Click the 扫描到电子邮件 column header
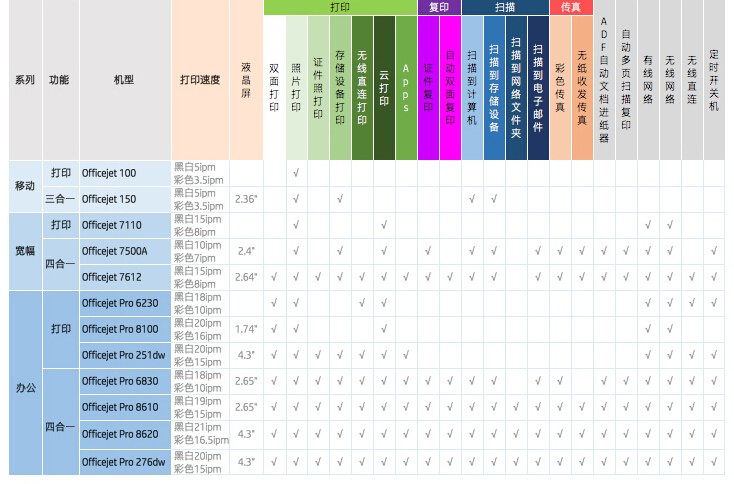The image size is (734, 484). (538, 88)
